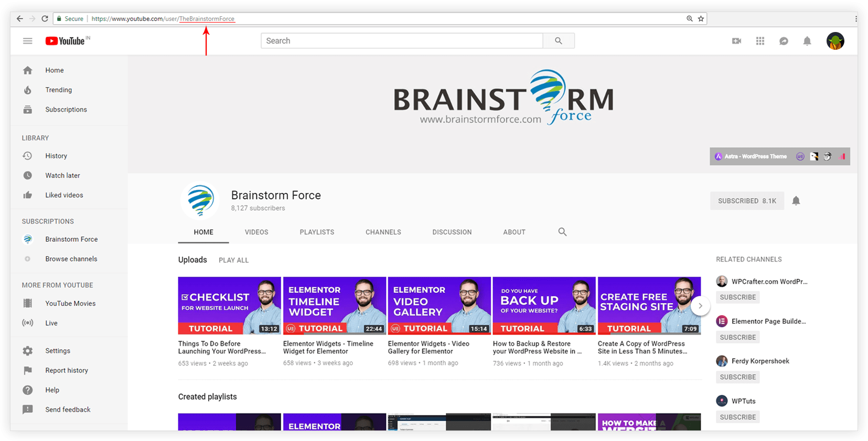Open the PLAYLISTS tab

click(317, 232)
